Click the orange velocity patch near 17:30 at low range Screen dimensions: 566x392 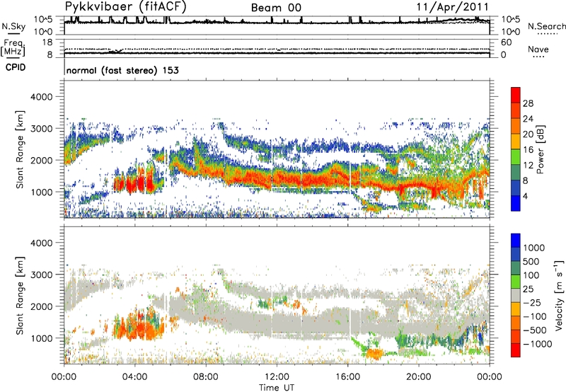click(374, 353)
